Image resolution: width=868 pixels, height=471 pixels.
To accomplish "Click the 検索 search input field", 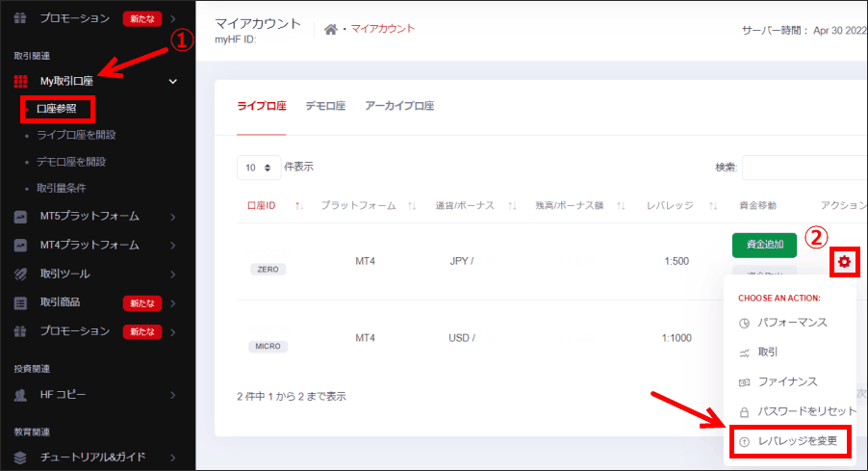I will click(804, 168).
